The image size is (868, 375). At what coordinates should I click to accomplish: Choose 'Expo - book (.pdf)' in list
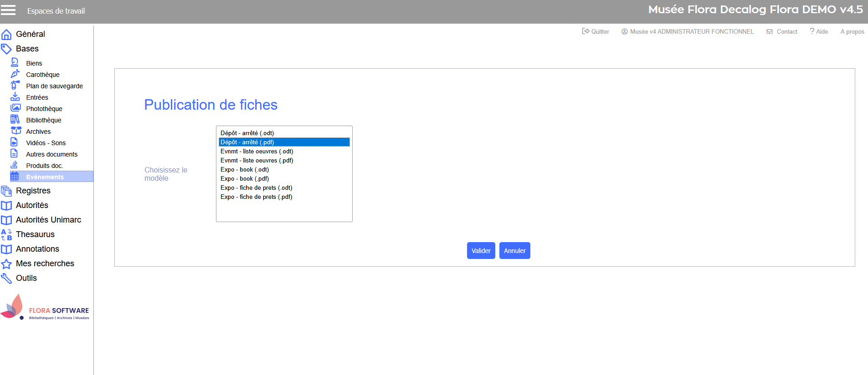tap(245, 179)
